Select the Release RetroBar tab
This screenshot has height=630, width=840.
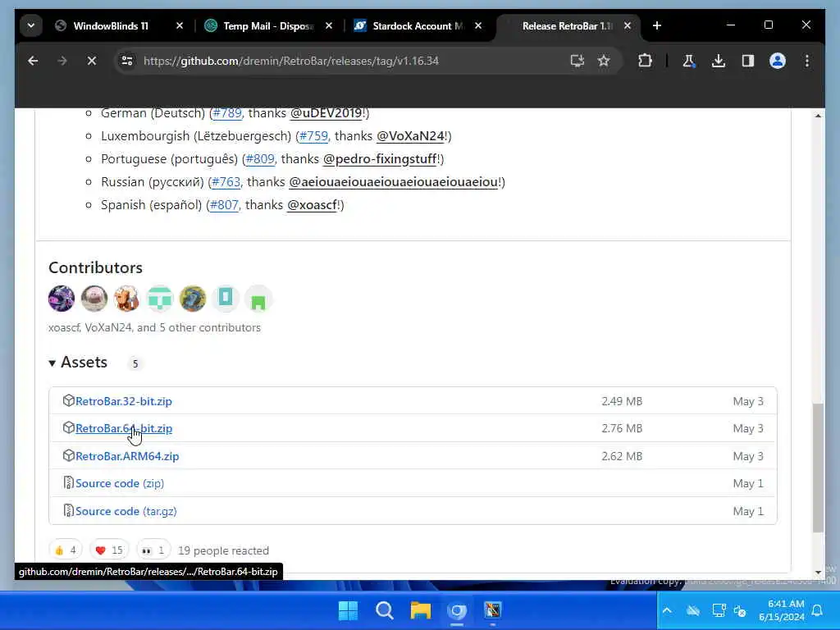tap(567, 25)
